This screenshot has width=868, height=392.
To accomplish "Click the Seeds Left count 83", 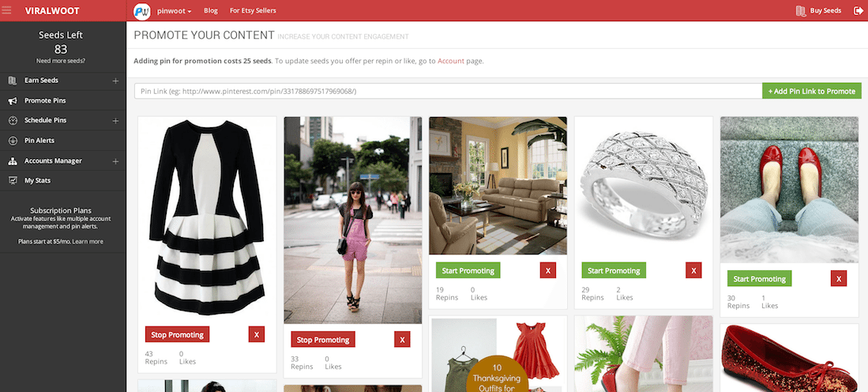I will pyautogui.click(x=60, y=49).
